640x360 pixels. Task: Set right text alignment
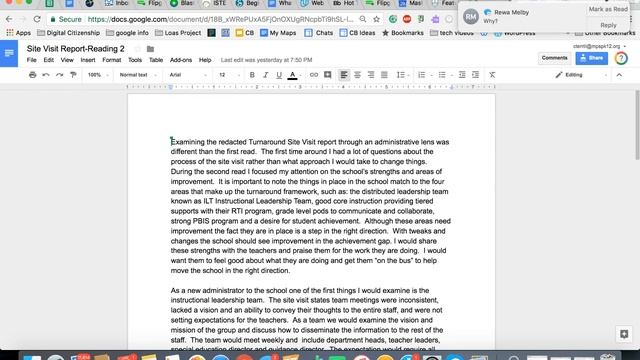pos(371,75)
